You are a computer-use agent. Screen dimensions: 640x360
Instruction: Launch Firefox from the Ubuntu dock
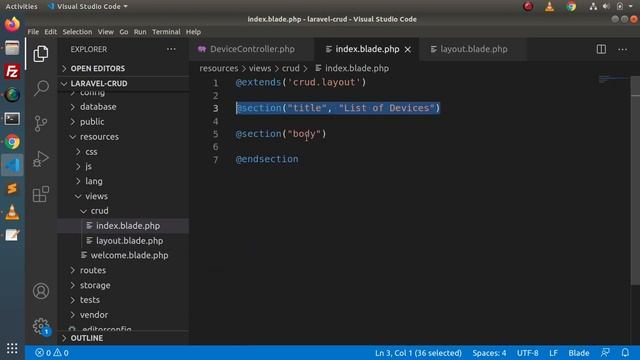coord(12,24)
